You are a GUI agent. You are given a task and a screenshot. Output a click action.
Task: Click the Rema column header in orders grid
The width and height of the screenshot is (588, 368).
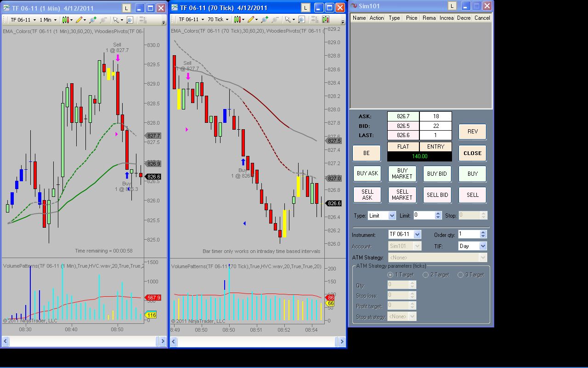point(429,18)
